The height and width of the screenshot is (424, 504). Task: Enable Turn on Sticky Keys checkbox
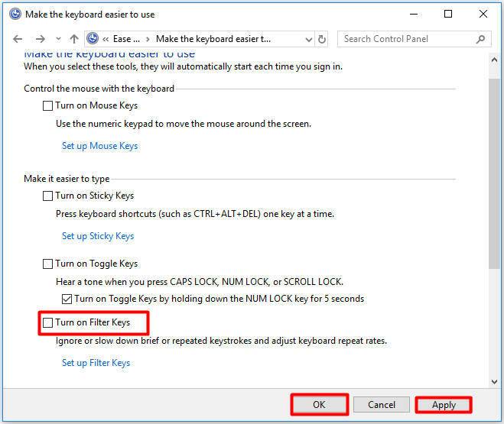47,196
